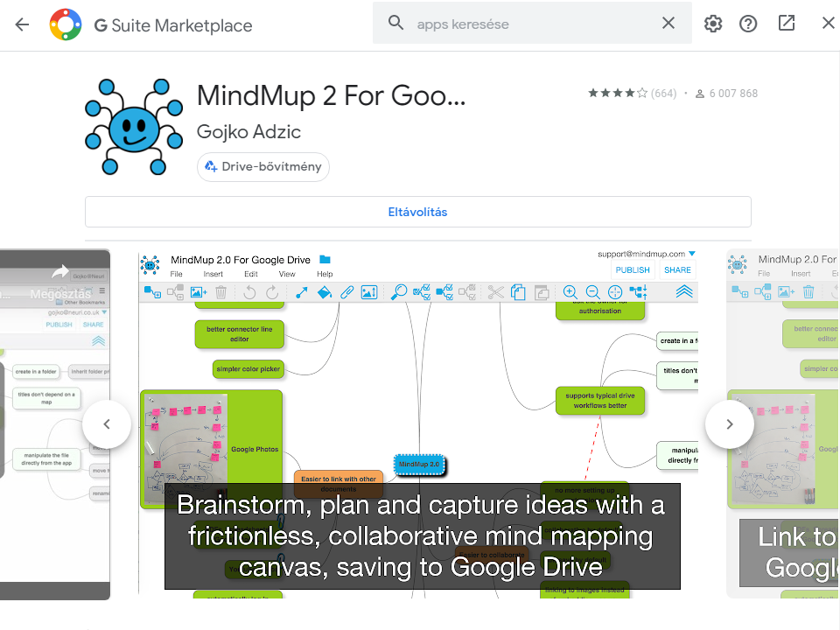
Task: Open the help question mark icon
Action: [x=748, y=24]
